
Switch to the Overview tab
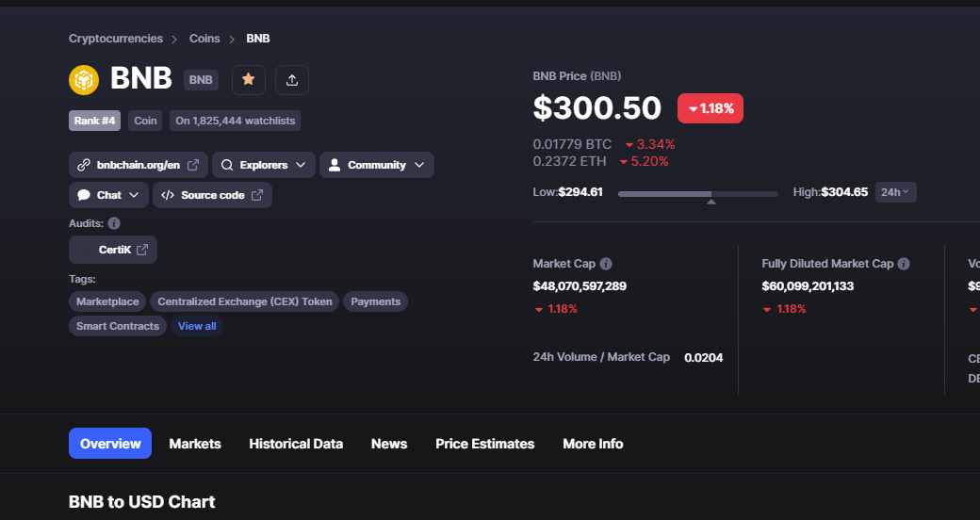[110, 443]
